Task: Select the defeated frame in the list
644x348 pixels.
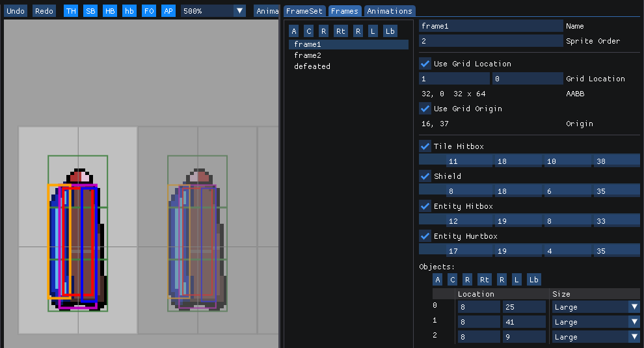Action: coord(348,66)
